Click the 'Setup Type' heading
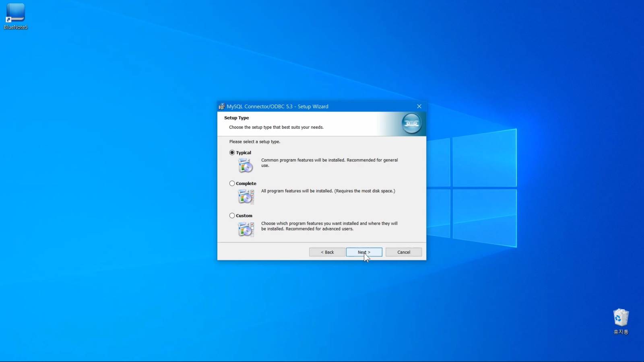The image size is (644, 362). click(x=237, y=118)
